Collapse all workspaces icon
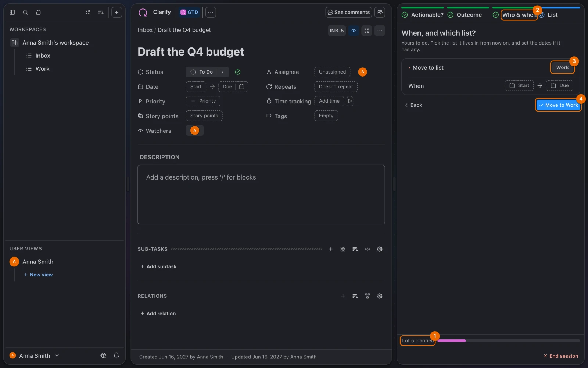The height and width of the screenshot is (368, 588). pos(88,12)
